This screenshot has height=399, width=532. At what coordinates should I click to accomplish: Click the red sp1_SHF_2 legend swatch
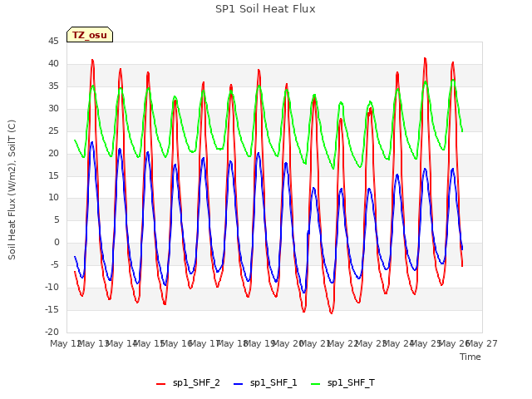coord(160,384)
